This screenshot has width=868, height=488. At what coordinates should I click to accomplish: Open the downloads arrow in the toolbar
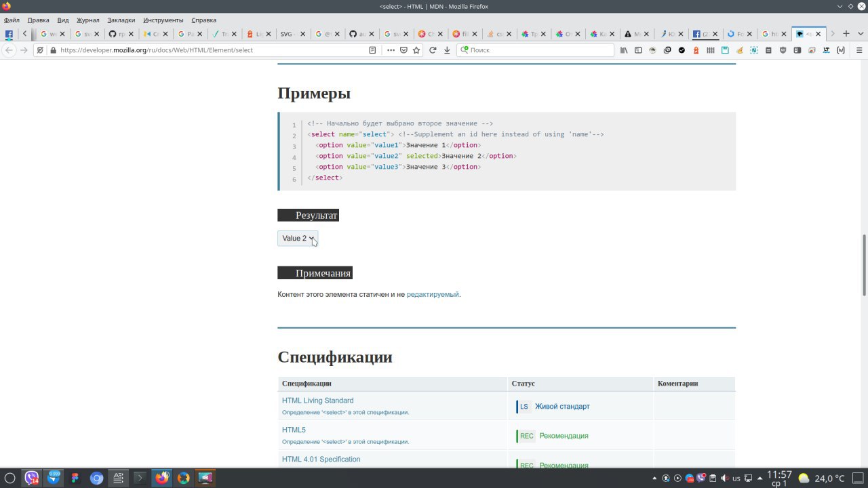coord(447,50)
